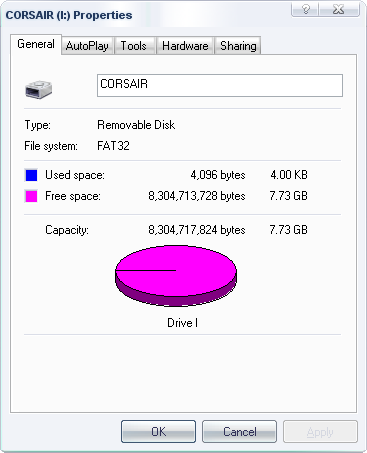367x453 pixels.
Task: Open the help question mark button
Action: 305,9
